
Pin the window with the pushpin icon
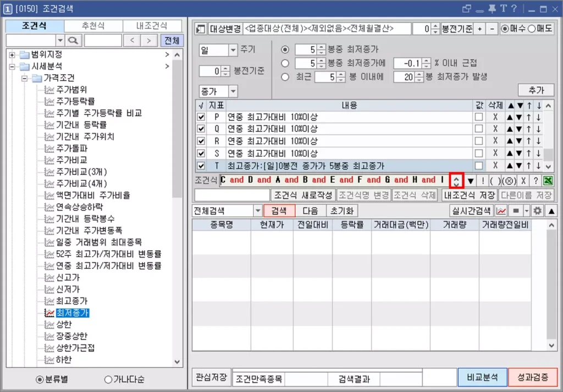point(491,9)
